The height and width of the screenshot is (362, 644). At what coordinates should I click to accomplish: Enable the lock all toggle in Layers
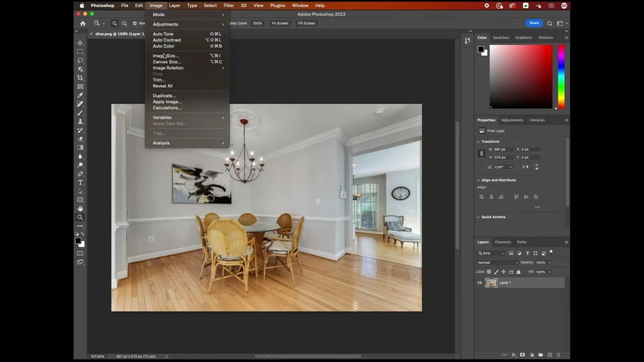[518, 272]
